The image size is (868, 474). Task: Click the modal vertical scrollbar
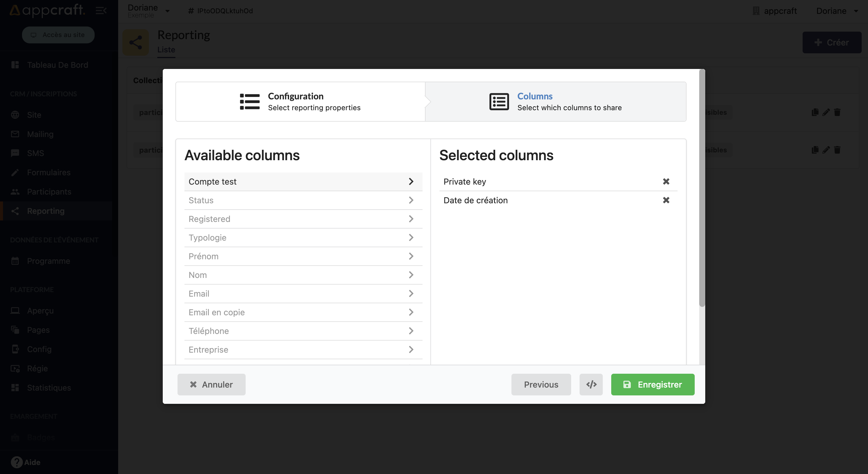[x=702, y=189]
